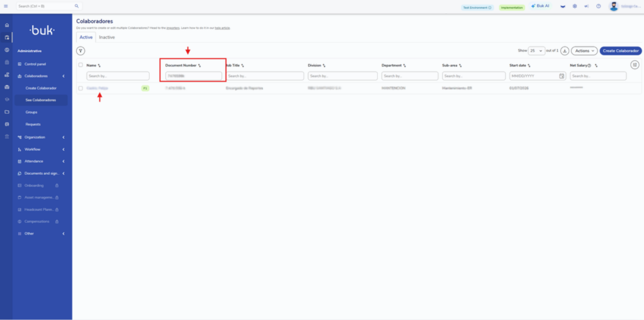
Task: Open the importers link
Action: pyautogui.click(x=173, y=28)
